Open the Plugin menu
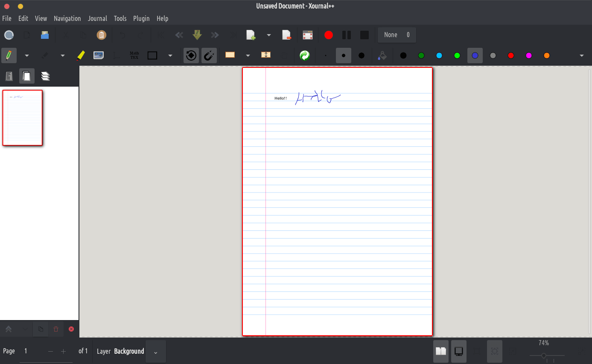This screenshot has width=592, height=364. [141, 18]
